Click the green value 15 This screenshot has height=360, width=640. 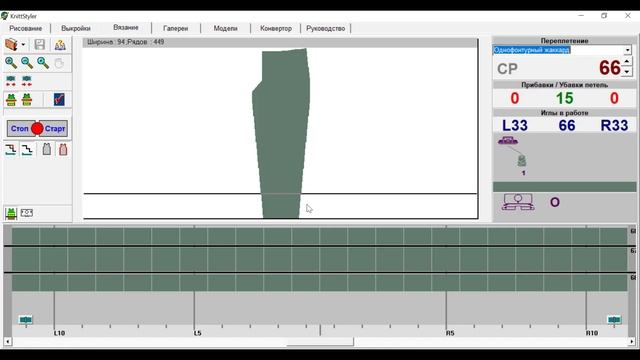click(564, 98)
